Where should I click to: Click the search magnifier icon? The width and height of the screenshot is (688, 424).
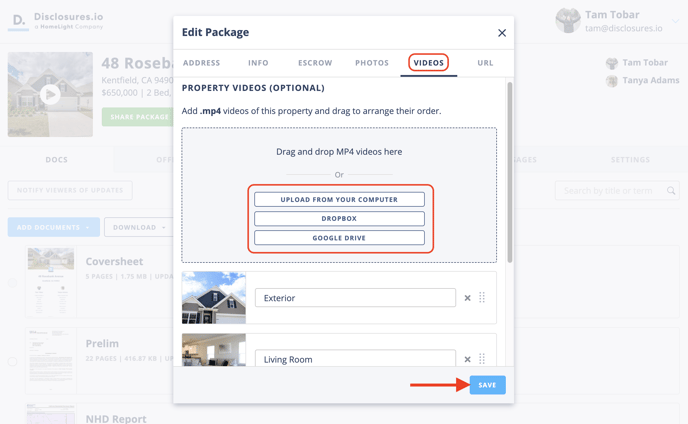[671, 190]
